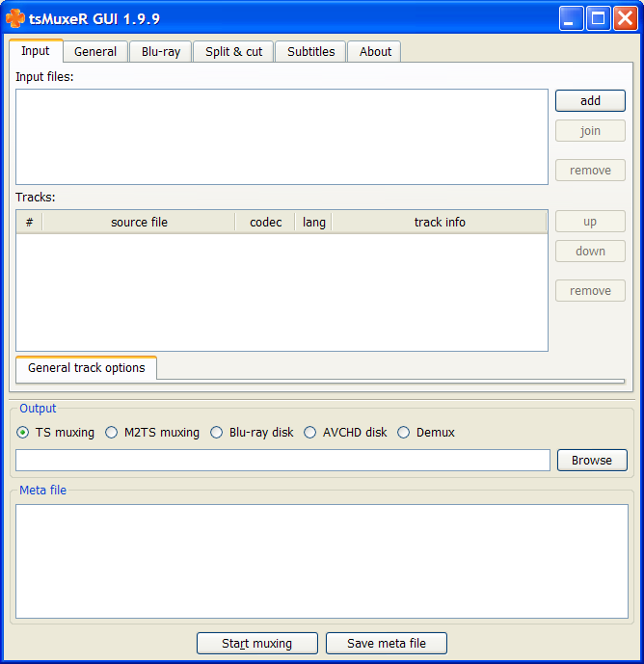644x664 pixels.
Task: Click the source file column header
Action: click(x=139, y=223)
